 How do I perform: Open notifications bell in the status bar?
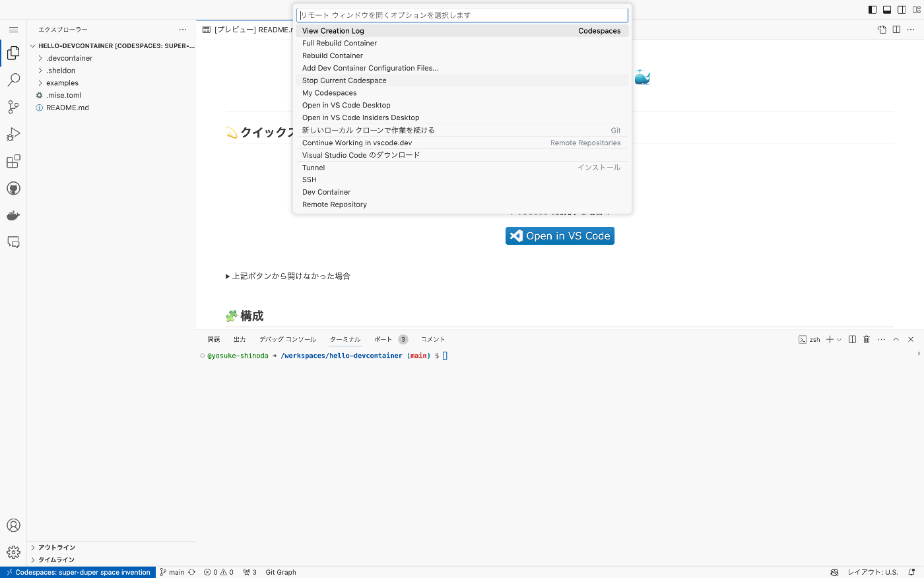(911, 572)
